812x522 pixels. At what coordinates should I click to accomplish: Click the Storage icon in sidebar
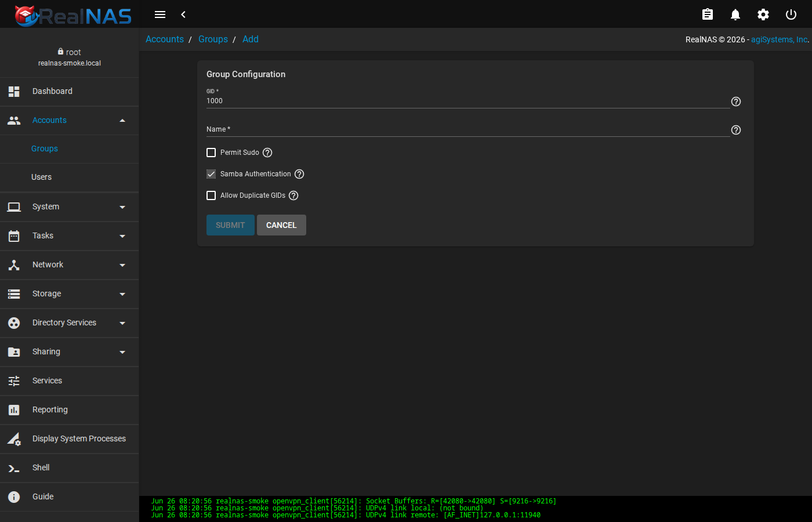point(14,294)
